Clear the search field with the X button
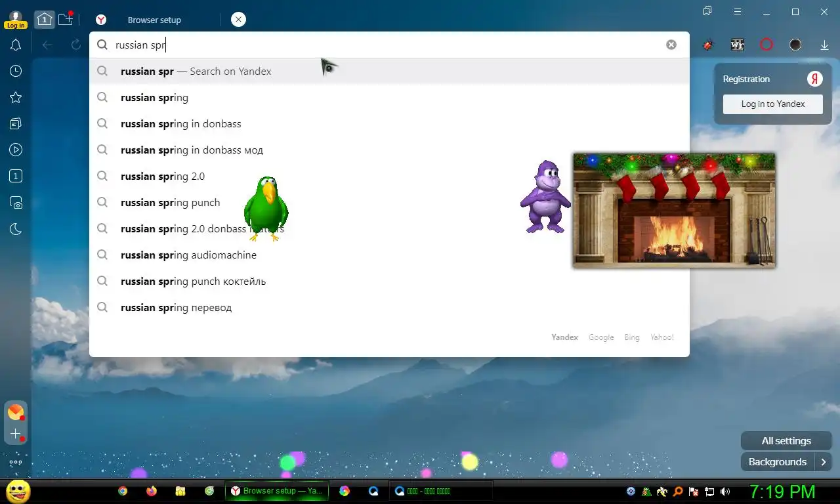840x504 pixels. pyautogui.click(x=671, y=45)
